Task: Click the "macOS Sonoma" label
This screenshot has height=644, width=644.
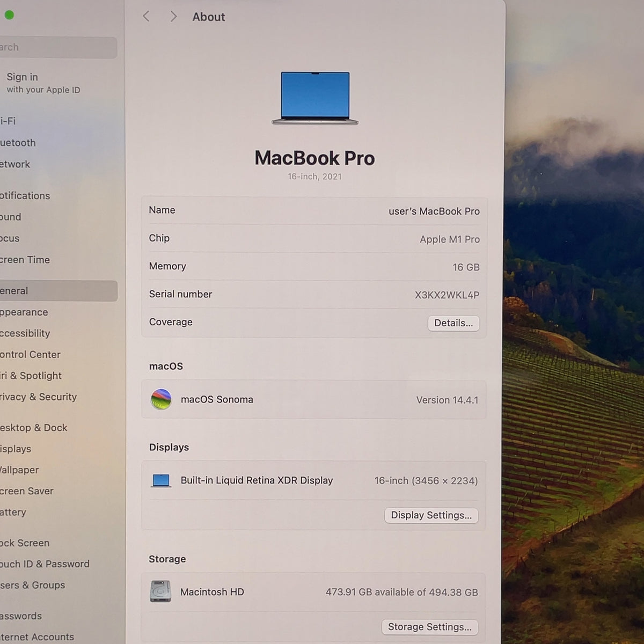Action: point(217,399)
